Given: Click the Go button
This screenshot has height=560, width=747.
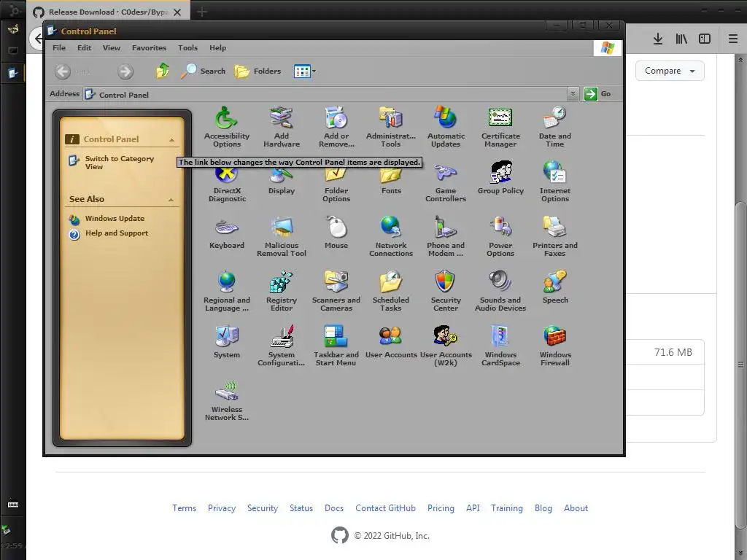Looking at the screenshot, I should 597,94.
